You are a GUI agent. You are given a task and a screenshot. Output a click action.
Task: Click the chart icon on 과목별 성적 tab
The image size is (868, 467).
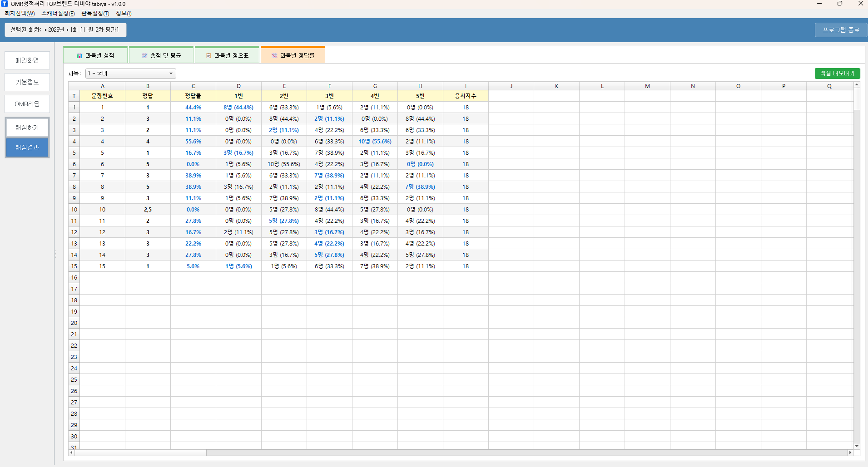[x=79, y=56]
